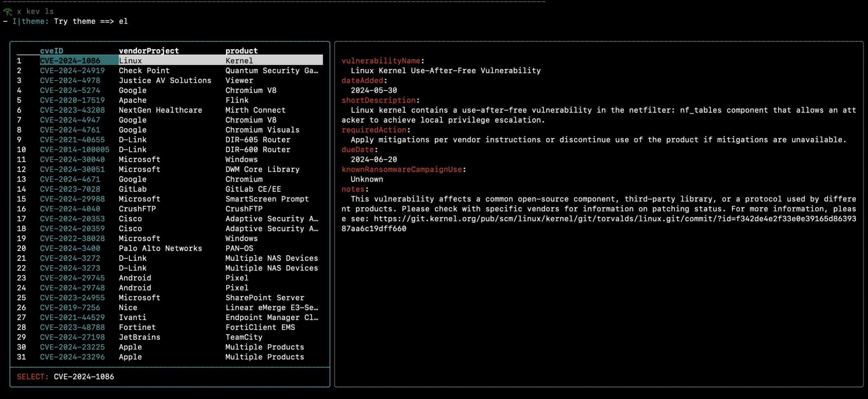Click the shortDescription field label
Image resolution: width=868 pixels, height=399 pixels.
pos(378,100)
